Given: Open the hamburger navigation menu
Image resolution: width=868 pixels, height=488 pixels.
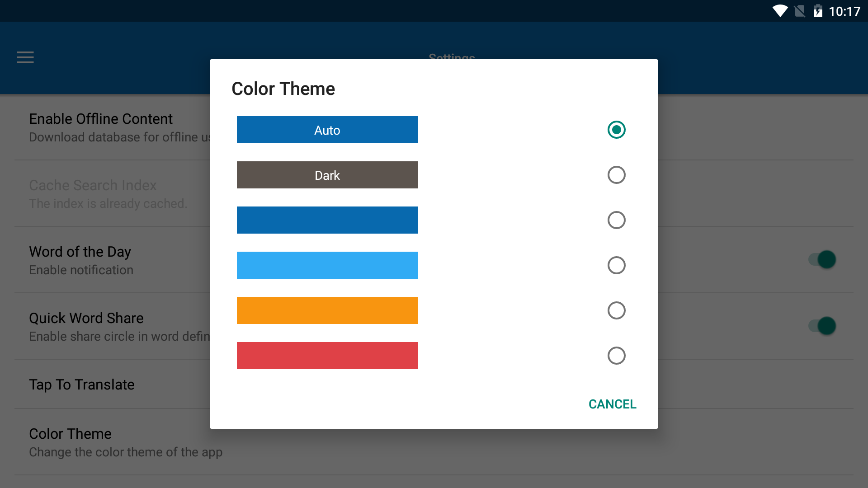Looking at the screenshot, I should [x=25, y=57].
